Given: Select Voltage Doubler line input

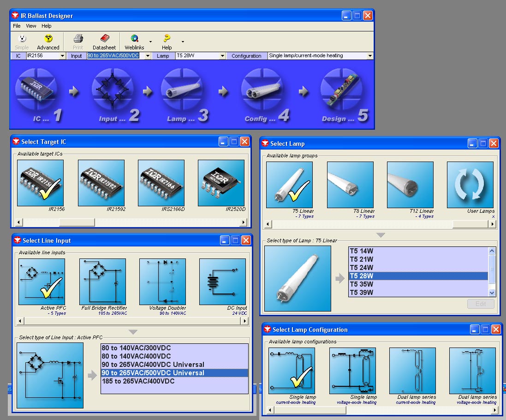Looking at the screenshot, I should (x=163, y=282).
